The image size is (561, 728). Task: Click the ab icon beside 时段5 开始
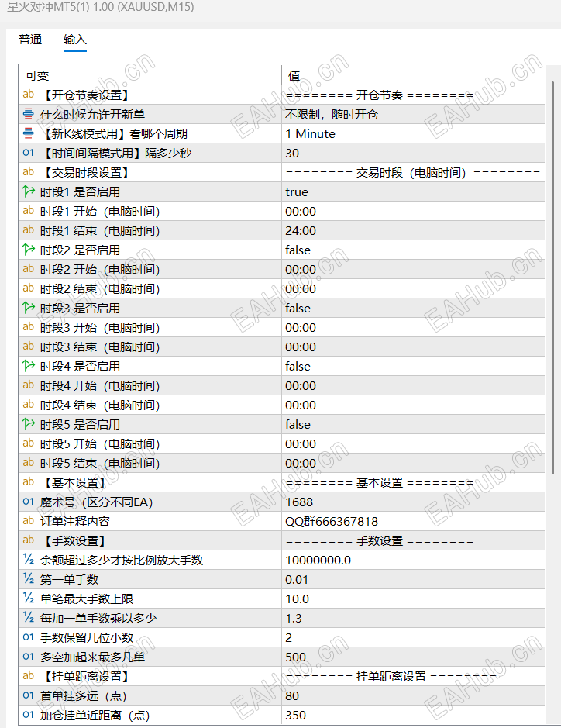[x=29, y=443]
